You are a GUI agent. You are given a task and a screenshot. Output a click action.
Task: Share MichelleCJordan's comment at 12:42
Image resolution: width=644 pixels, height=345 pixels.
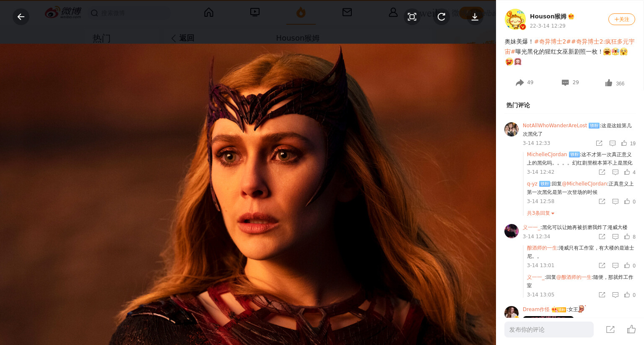point(602,172)
